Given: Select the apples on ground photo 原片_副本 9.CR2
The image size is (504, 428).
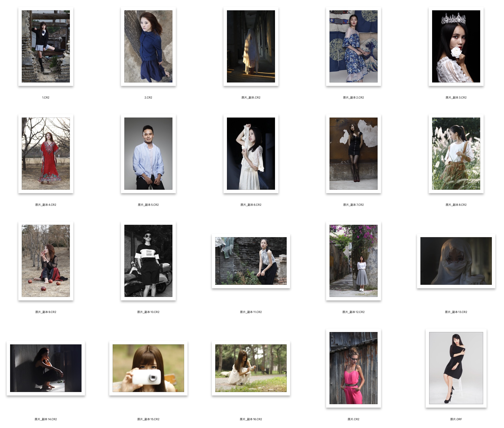Looking at the screenshot, I should click(x=46, y=261).
